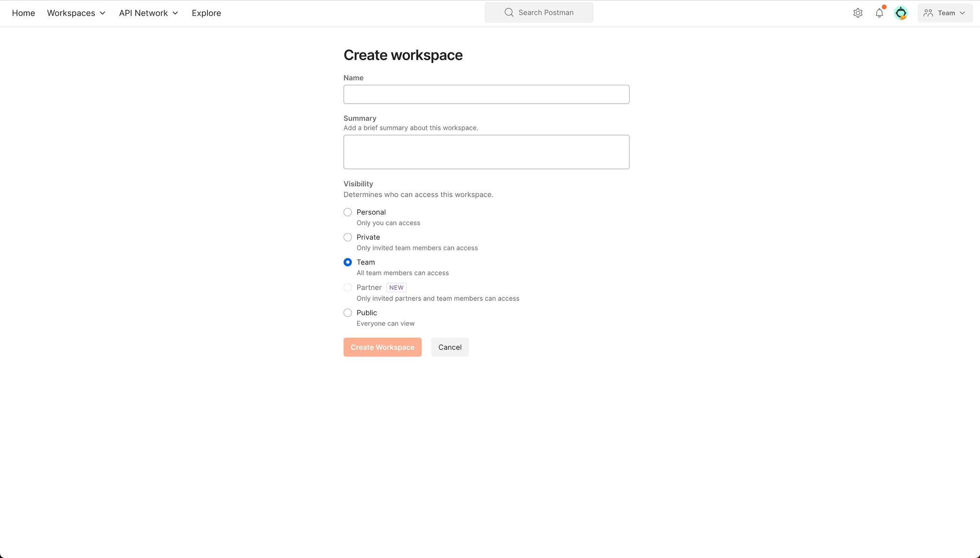Go to the Home menu item

[x=23, y=13]
